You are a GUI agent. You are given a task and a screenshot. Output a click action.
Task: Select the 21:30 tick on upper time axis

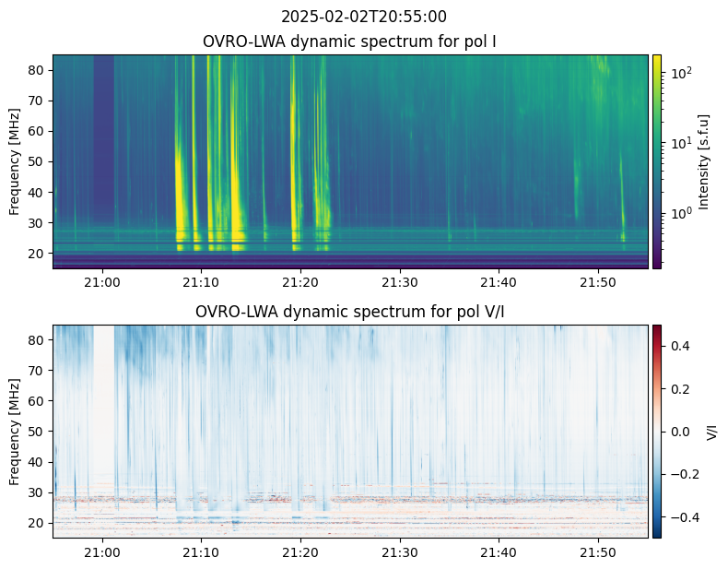point(400,282)
